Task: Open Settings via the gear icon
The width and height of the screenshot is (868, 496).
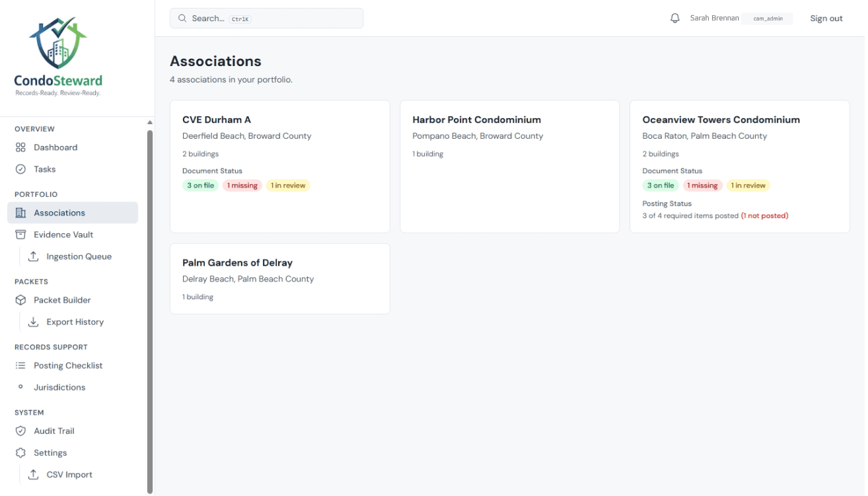Action: coord(20,452)
